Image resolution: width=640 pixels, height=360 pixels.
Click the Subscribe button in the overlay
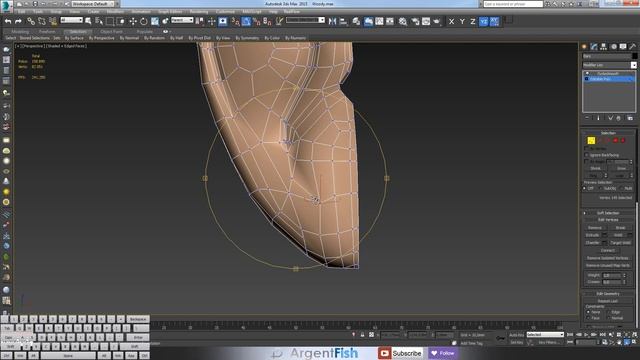(x=400, y=353)
